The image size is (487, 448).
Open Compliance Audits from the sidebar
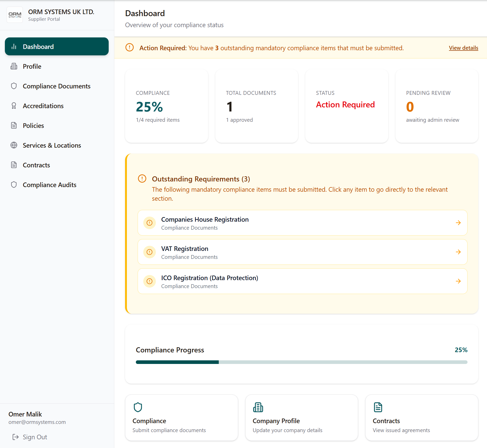coord(57,185)
